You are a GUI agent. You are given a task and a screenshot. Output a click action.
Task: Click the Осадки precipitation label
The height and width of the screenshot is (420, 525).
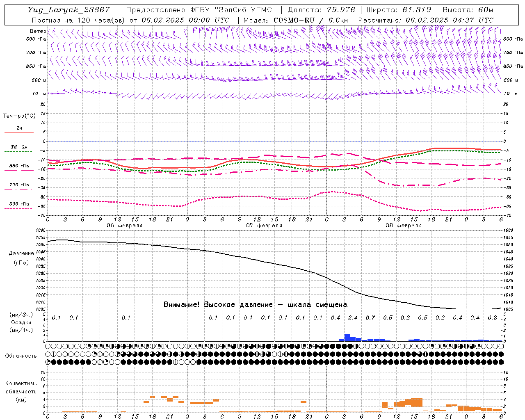tap(21, 322)
